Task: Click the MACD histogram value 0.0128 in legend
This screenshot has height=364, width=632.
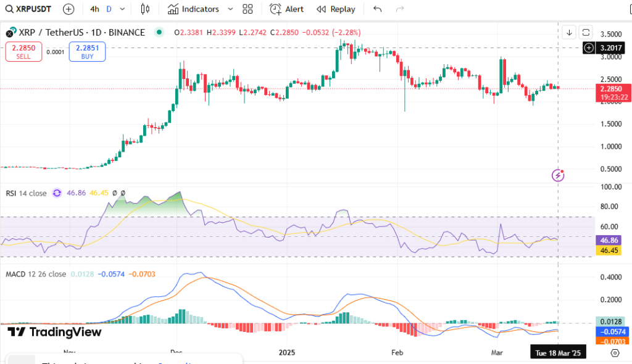Action: click(82, 274)
